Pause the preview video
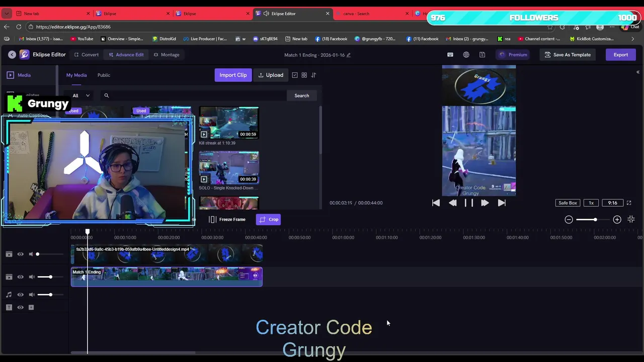644x362 pixels. point(468,203)
